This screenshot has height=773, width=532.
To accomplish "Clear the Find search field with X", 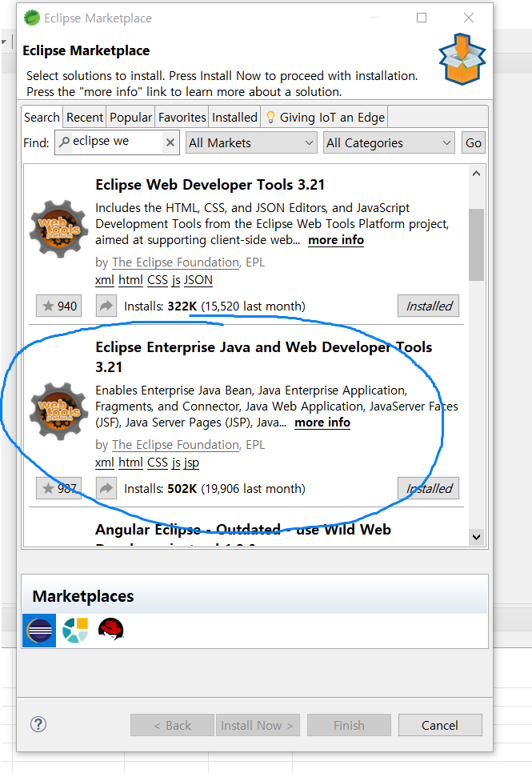I will [x=170, y=142].
